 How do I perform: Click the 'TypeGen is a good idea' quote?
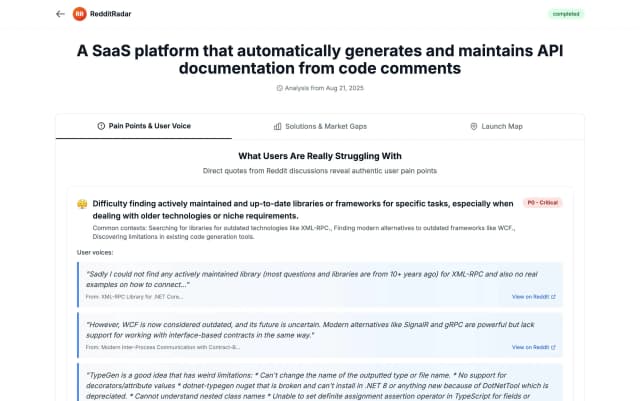(317, 386)
